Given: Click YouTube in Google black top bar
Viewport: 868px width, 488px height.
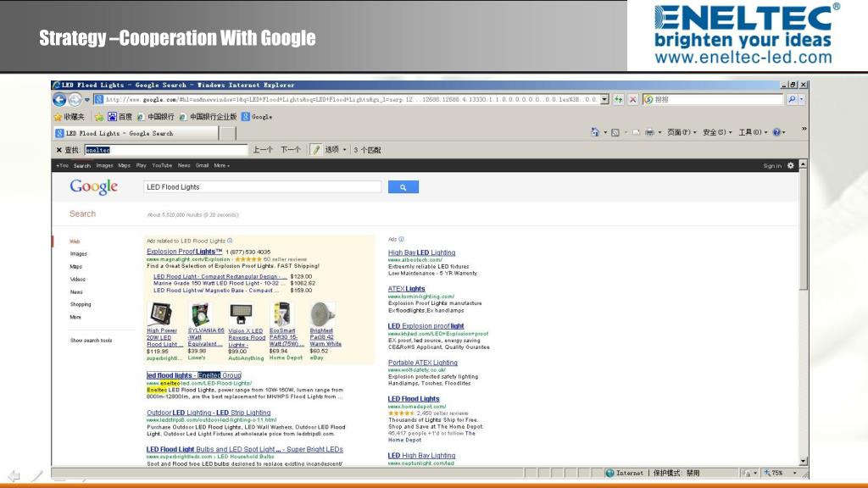Looking at the screenshot, I should (162, 165).
